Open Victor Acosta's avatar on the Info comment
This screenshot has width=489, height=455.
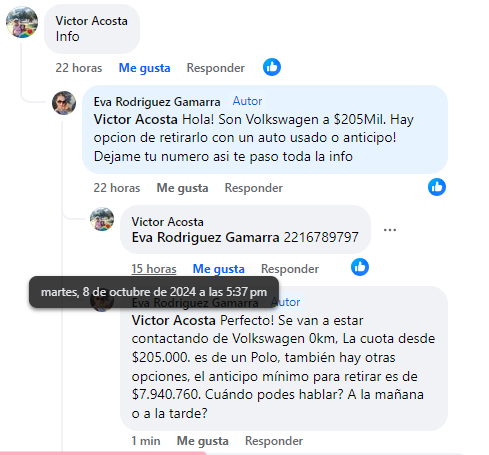coord(22,22)
